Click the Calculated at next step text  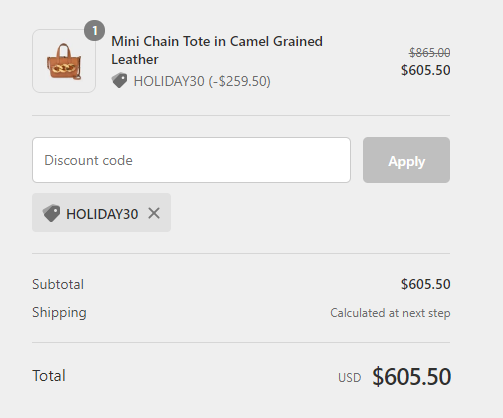point(390,313)
